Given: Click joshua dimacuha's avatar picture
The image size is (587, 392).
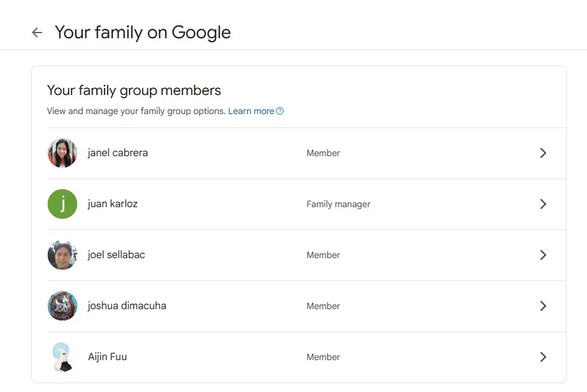Looking at the screenshot, I should coord(62,306).
